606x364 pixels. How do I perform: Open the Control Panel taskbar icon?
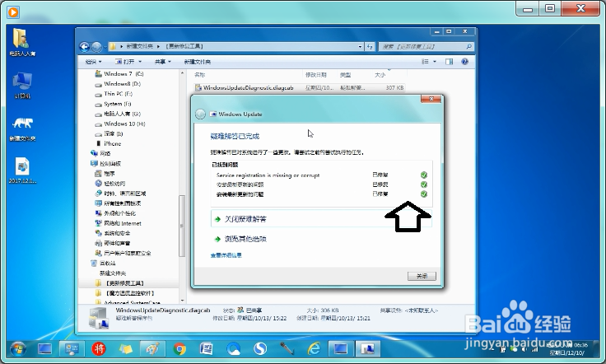pos(72,349)
